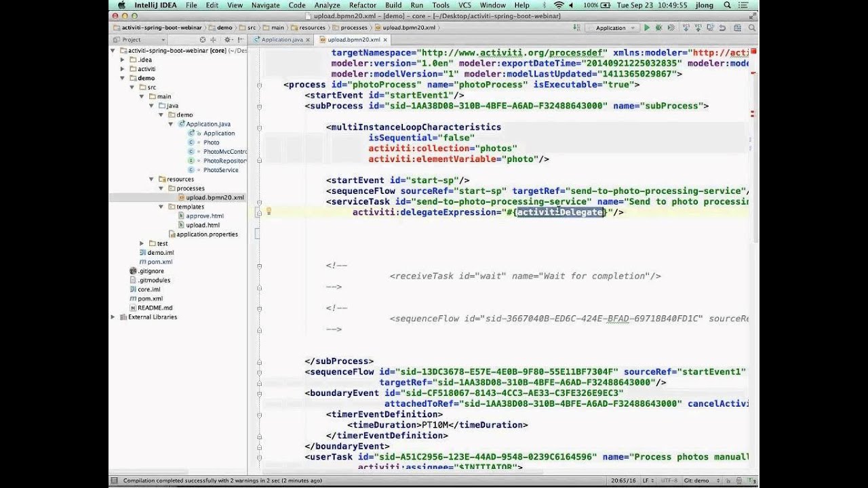The image size is (868, 488).
Task: Collapse the demo module folder
Action: pyautogui.click(x=123, y=78)
